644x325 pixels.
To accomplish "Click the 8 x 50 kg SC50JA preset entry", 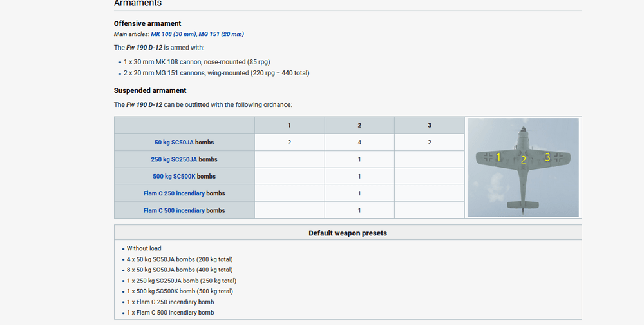I will pyautogui.click(x=180, y=270).
